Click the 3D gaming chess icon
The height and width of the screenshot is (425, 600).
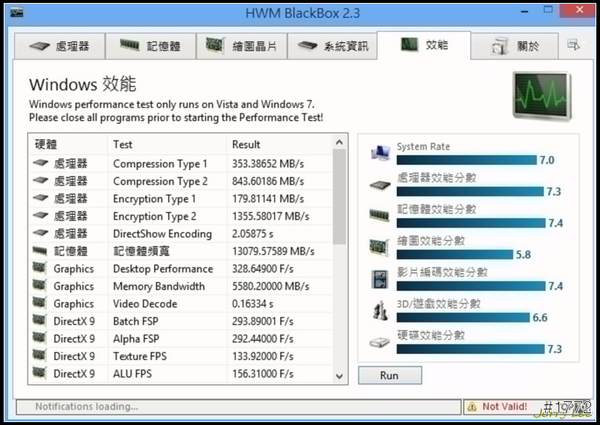coord(380,311)
